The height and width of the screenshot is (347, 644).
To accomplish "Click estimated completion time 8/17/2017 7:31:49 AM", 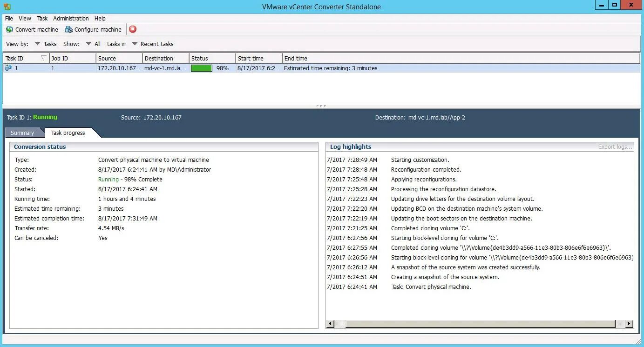I will pos(128,219).
